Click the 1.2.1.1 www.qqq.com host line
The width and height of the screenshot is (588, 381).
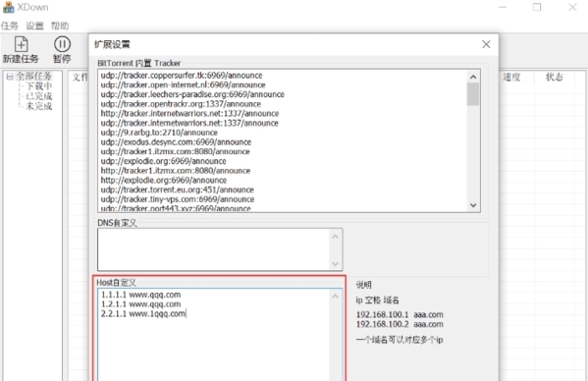(140, 304)
